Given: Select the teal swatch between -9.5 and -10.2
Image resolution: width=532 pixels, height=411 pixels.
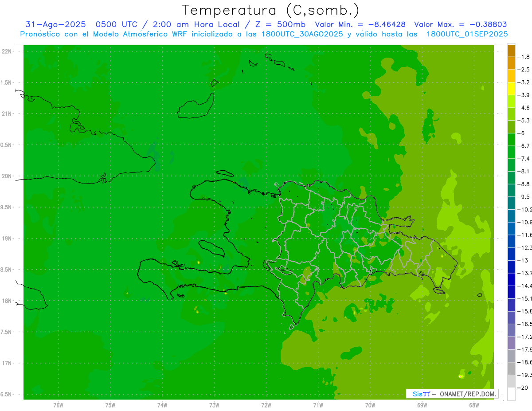Looking at the screenshot, I should point(511,203).
